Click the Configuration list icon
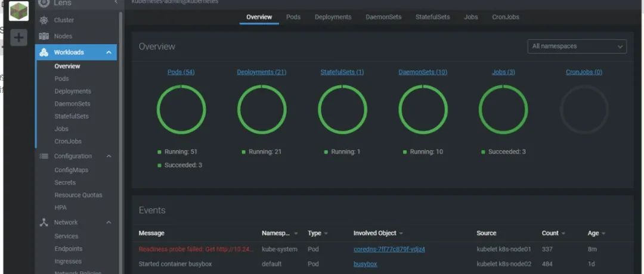644x274 pixels. (x=44, y=156)
